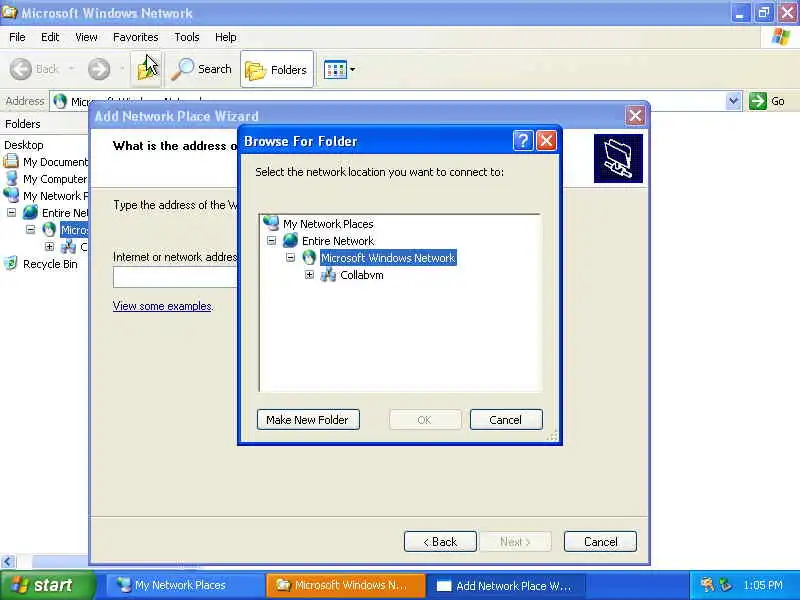Click the Entire Network globe icon in dialog
800x600 pixels.
pyautogui.click(x=290, y=240)
